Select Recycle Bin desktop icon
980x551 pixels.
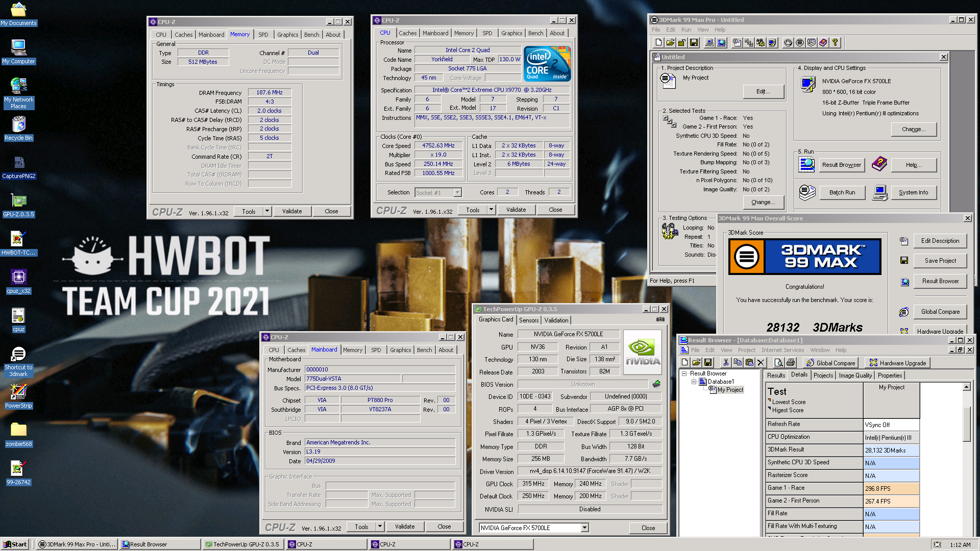18,128
